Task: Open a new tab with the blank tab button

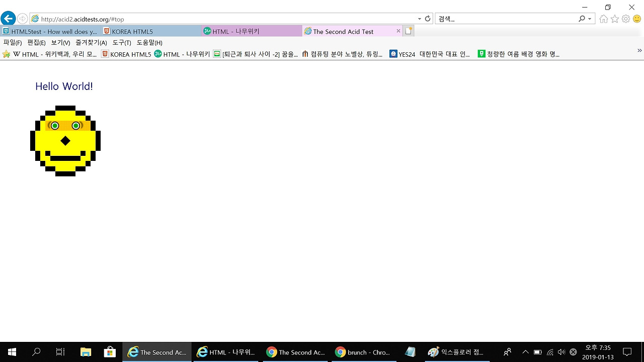Action: point(408,31)
